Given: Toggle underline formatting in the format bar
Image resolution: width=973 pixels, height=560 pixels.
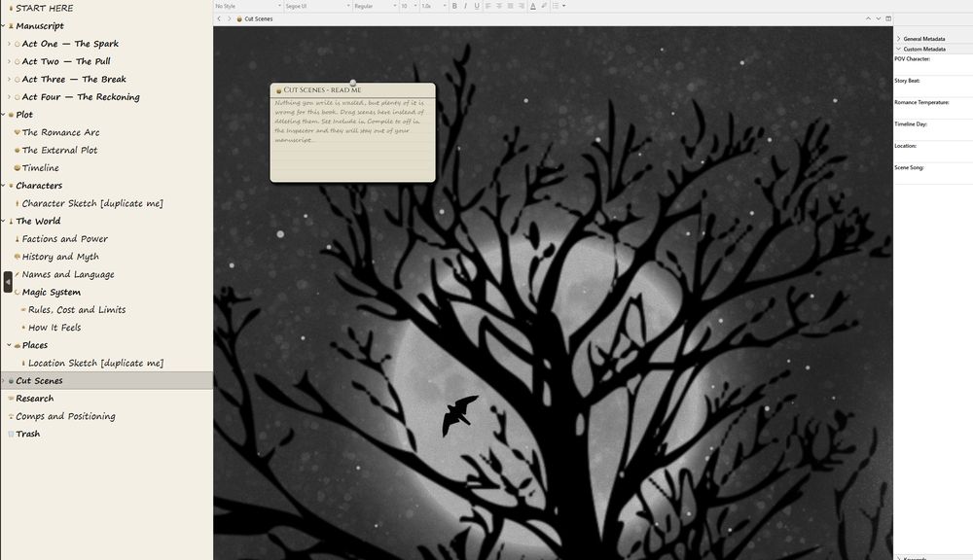Looking at the screenshot, I should 477,6.
